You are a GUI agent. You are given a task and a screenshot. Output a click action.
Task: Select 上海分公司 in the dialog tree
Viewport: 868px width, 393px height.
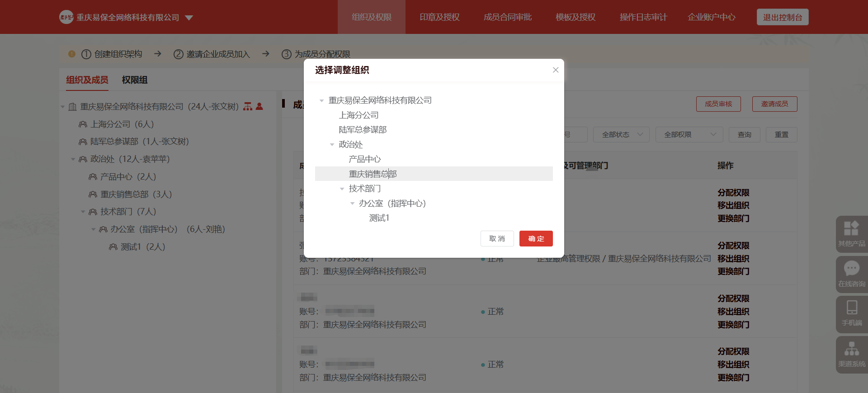359,115
